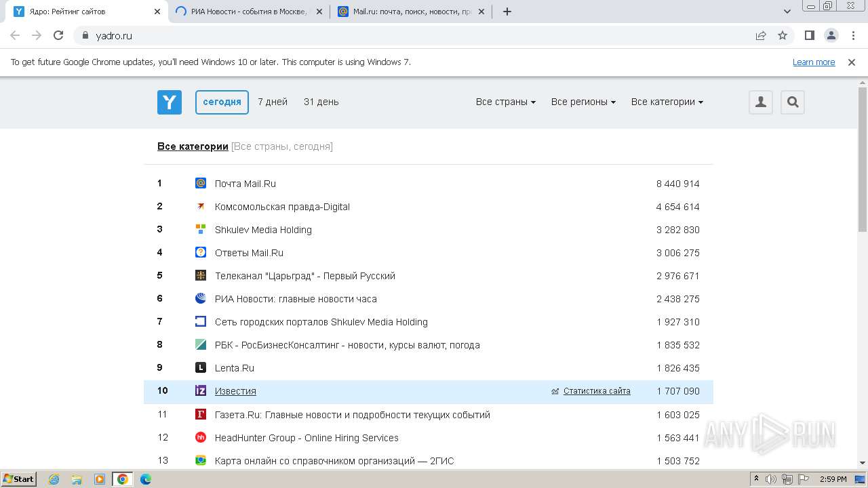The height and width of the screenshot is (488, 868).
Task: Close the Ядро: Рейтинг сайтов tab
Action: pos(157,12)
